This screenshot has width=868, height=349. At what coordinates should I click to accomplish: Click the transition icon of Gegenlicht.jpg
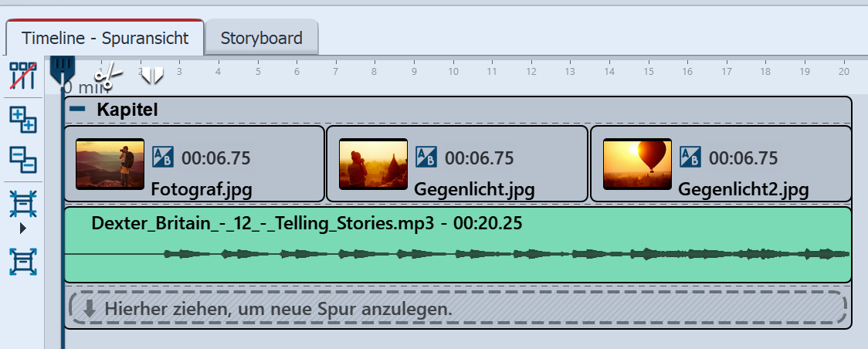coord(426,158)
